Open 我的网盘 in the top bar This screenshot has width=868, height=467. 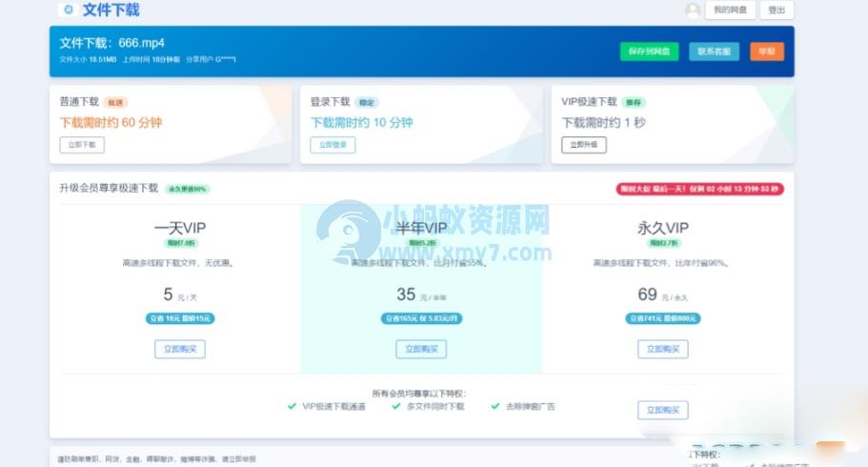click(730, 10)
